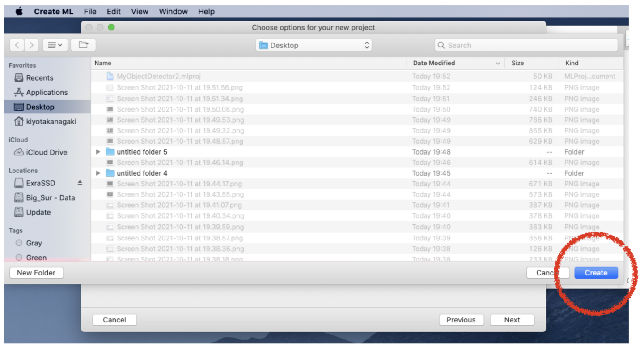Select Recents in sidebar
The height and width of the screenshot is (352, 644).
tap(39, 78)
